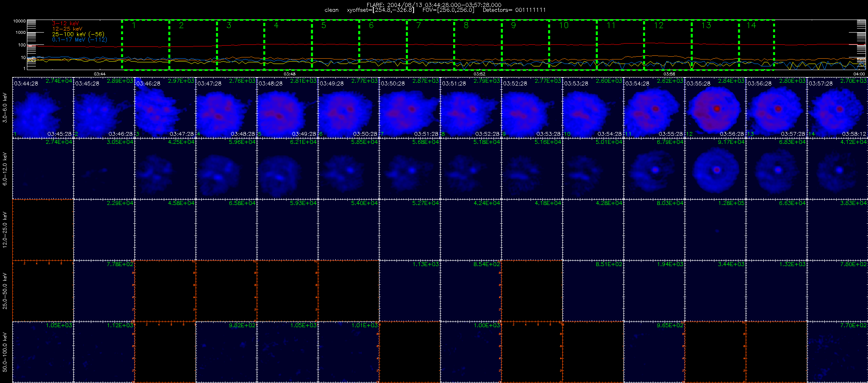Click the yellow 25-100 keV (-56) legend entry
Screen dimensions: 868x383
click(x=78, y=34)
